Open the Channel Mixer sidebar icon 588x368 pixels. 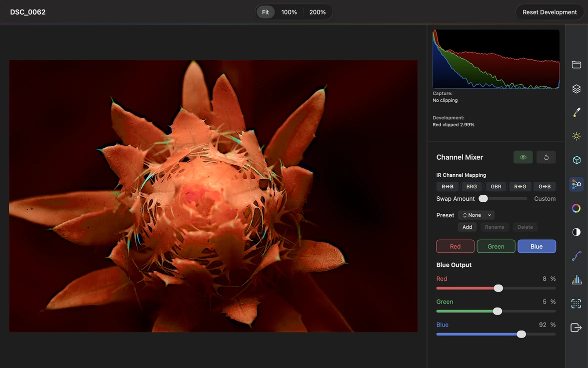coord(576,184)
